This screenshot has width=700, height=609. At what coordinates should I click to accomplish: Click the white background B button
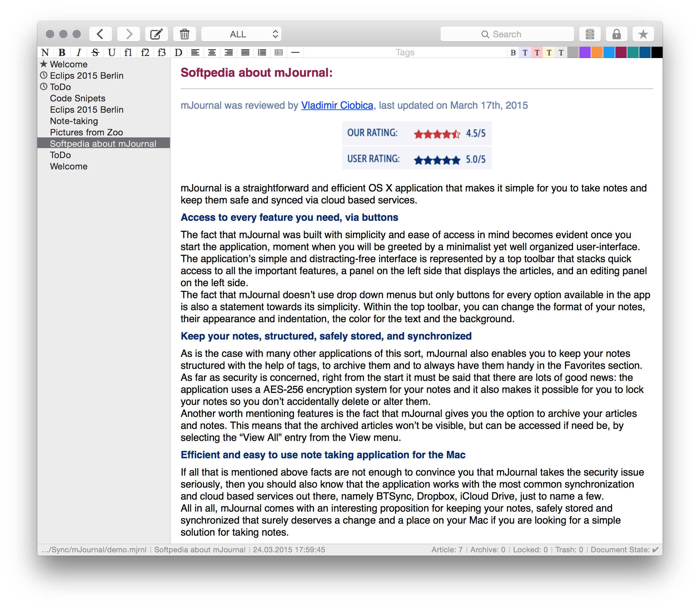pos(513,52)
